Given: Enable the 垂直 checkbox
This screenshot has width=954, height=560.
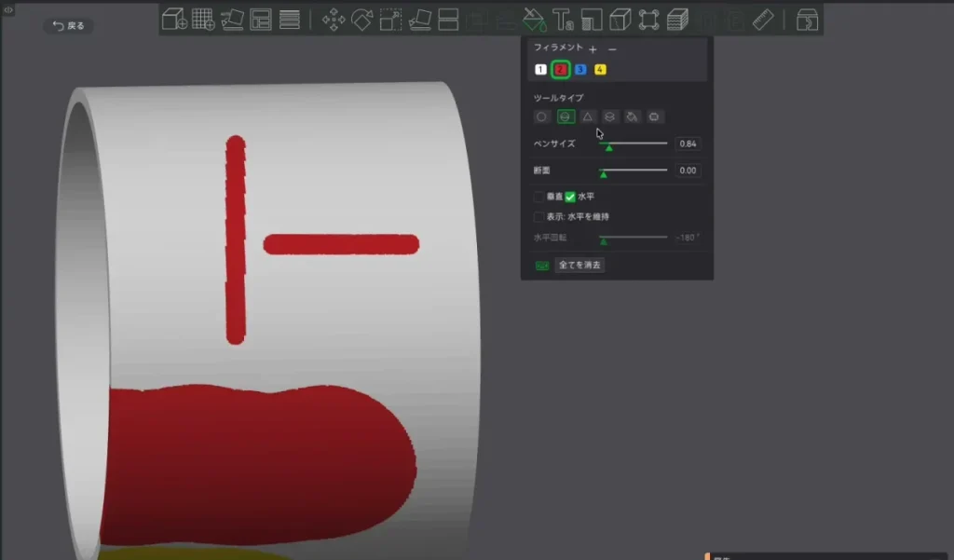Looking at the screenshot, I should click(538, 197).
